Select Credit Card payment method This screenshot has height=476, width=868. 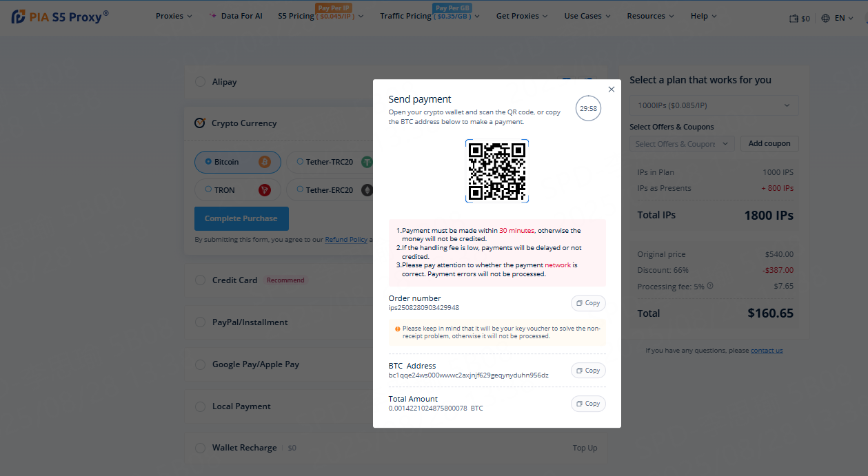(x=200, y=280)
